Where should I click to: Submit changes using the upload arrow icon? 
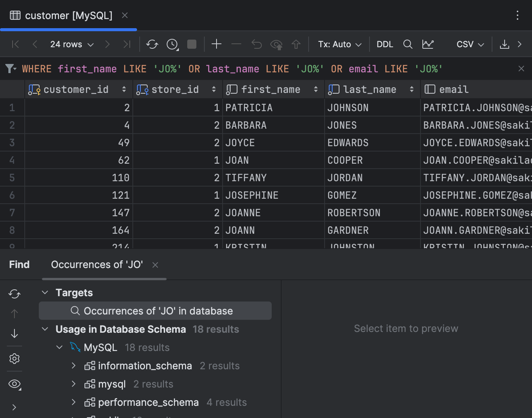[x=296, y=44]
